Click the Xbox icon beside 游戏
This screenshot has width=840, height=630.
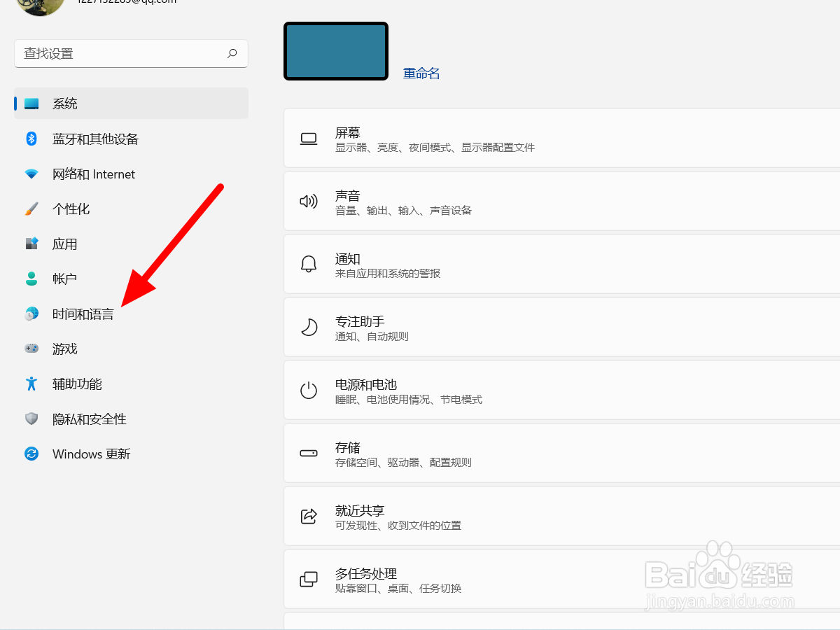31,349
